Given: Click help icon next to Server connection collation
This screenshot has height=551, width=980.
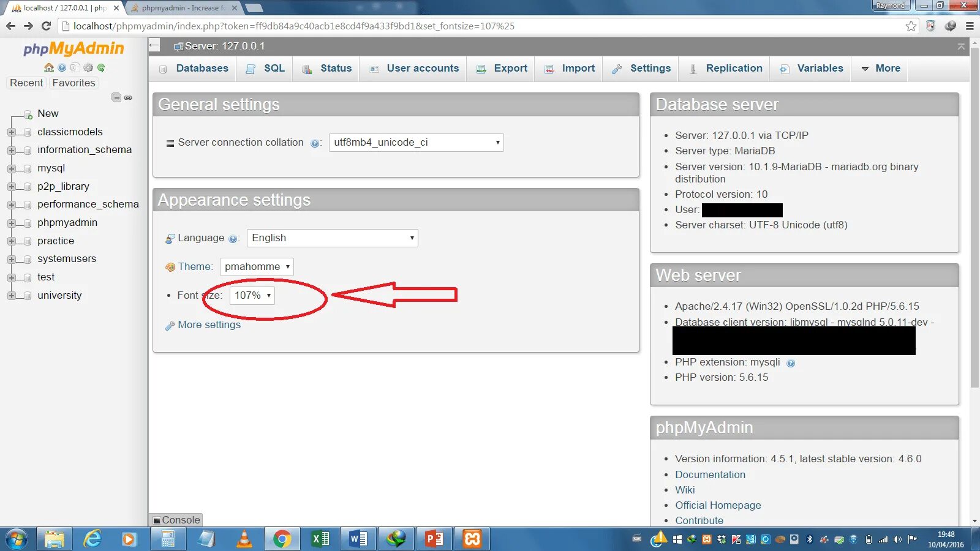Looking at the screenshot, I should pos(315,143).
